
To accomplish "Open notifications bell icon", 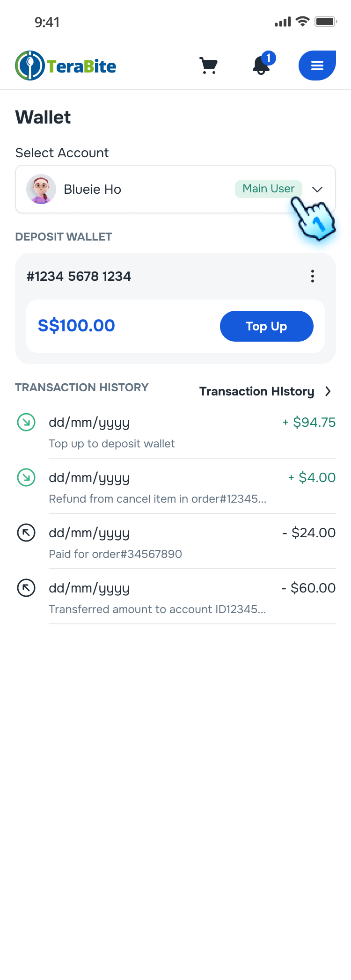I will (262, 66).
